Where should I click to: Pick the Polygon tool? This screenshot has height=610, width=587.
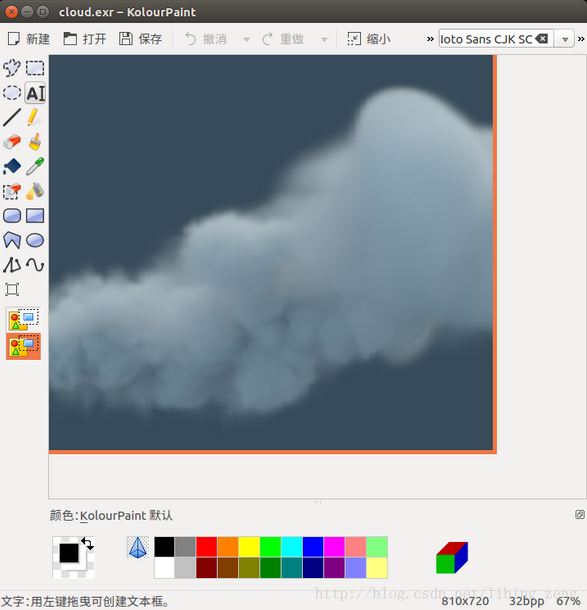coord(12,240)
